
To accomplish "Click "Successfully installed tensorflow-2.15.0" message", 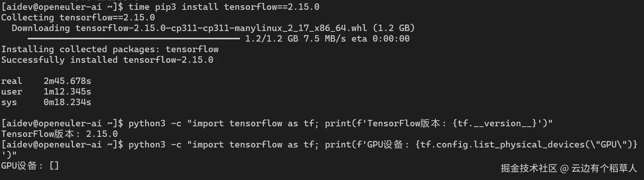I will tap(107, 60).
